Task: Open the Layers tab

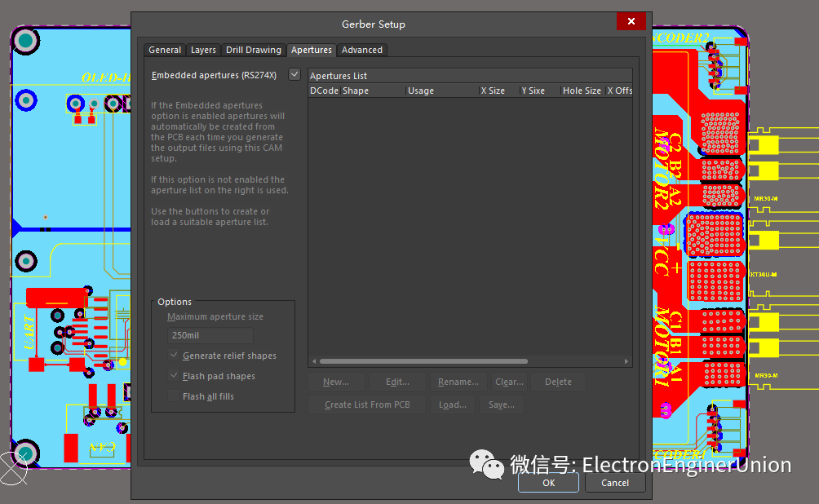Action: (x=203, y=50)
